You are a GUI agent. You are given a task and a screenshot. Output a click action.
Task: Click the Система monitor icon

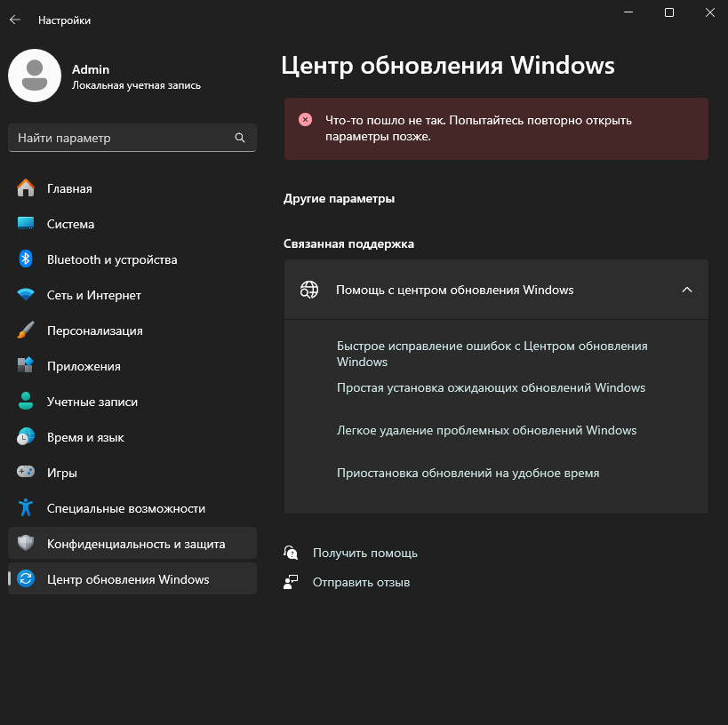(x=26, y=224)
